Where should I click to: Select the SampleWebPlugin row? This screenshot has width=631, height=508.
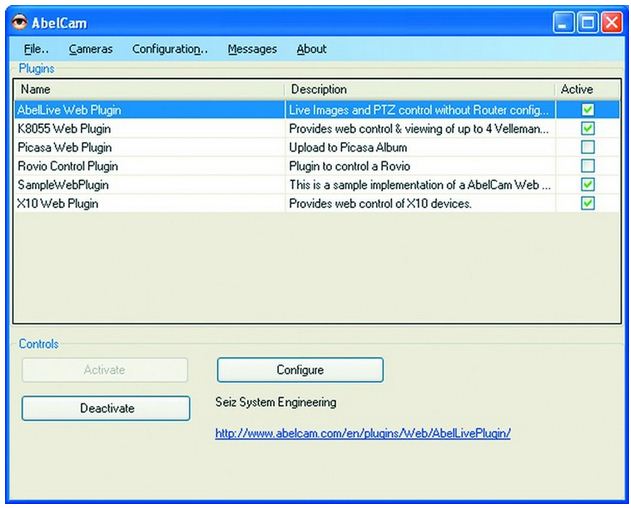317,184
